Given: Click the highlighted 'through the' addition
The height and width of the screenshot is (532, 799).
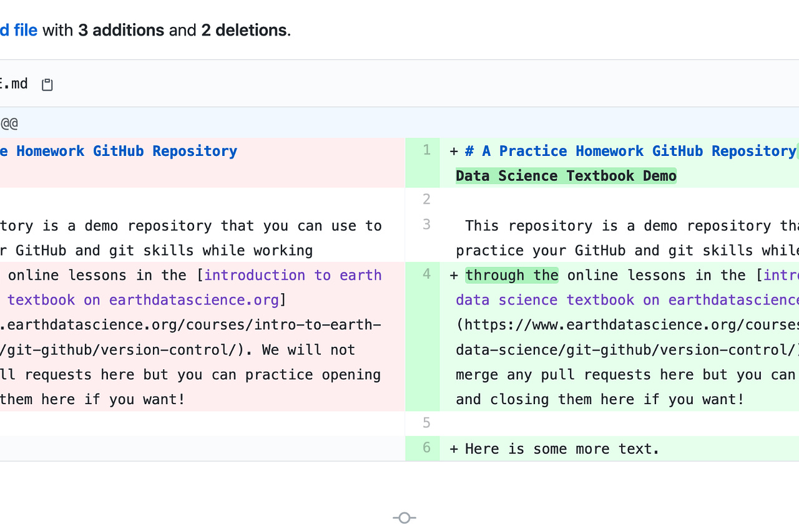Looking at the screenshot, I should point(512,274).
